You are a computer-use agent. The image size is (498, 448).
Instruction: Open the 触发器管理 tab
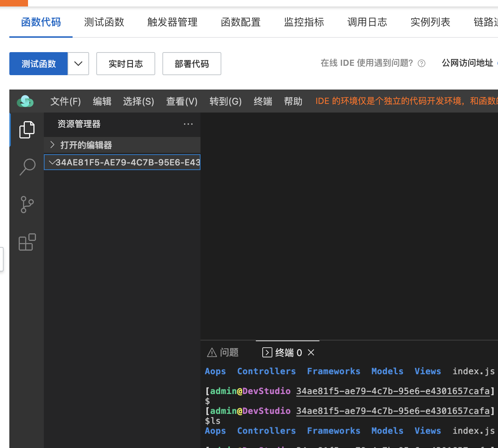point(172,22)
